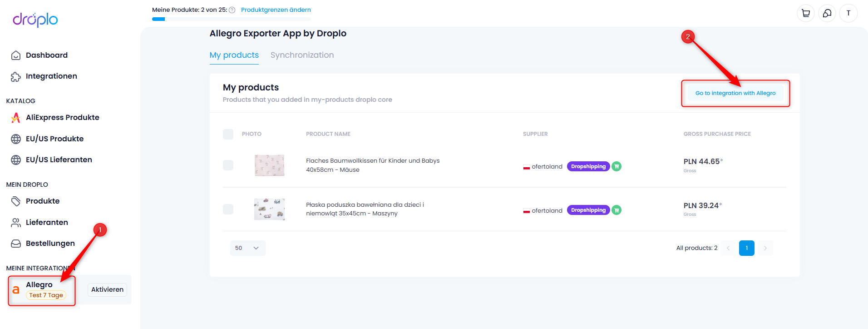Click product name Płaska poduszka bawełniana

click(x=365, y=209)
